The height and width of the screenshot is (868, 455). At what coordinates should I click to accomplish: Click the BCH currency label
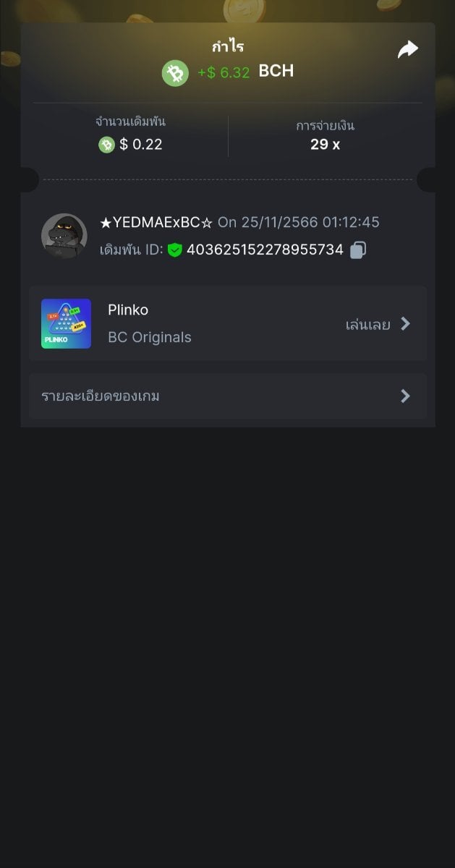276,71
